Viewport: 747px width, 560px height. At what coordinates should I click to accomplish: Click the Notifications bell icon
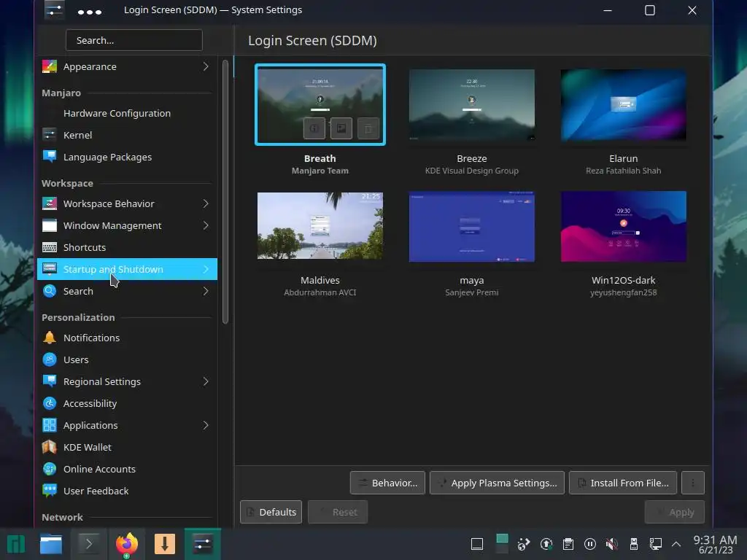[x=50, y=338]
